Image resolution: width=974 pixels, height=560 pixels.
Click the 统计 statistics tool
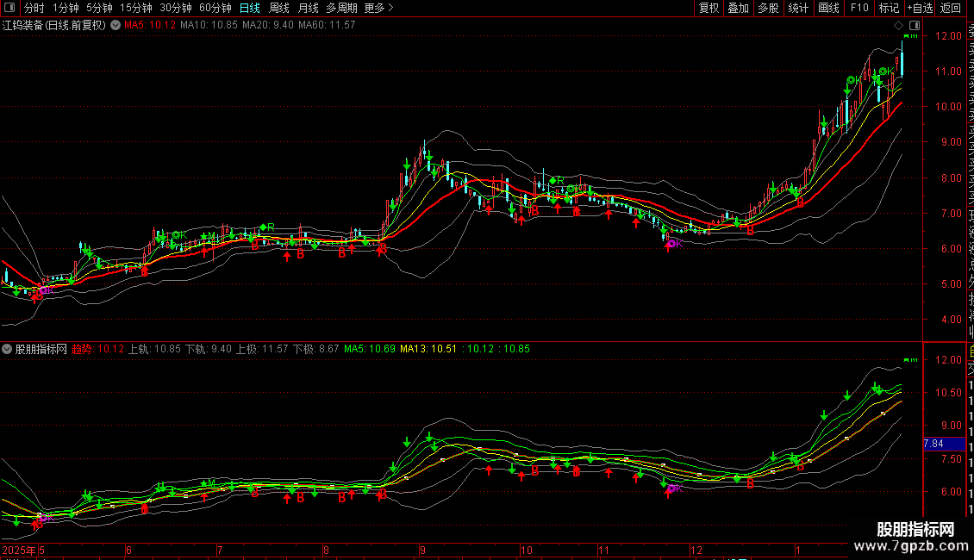pyautogui.click(x=798, y=8)
